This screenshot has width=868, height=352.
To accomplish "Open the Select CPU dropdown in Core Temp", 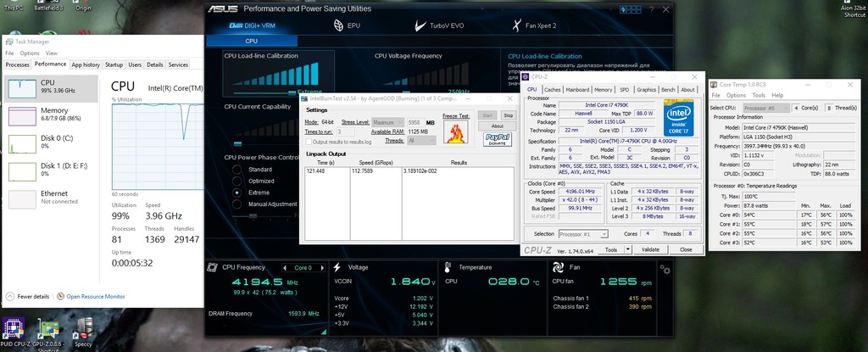I will point(766,108).
